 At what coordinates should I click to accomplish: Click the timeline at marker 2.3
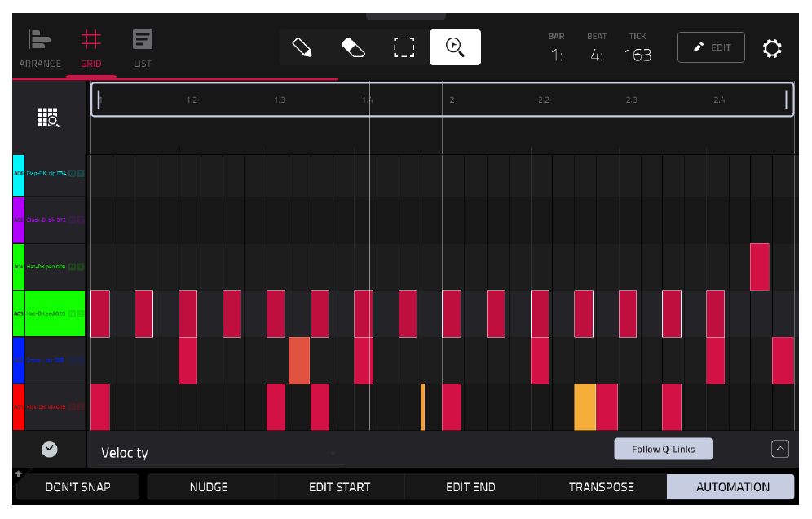pos(631,100)
